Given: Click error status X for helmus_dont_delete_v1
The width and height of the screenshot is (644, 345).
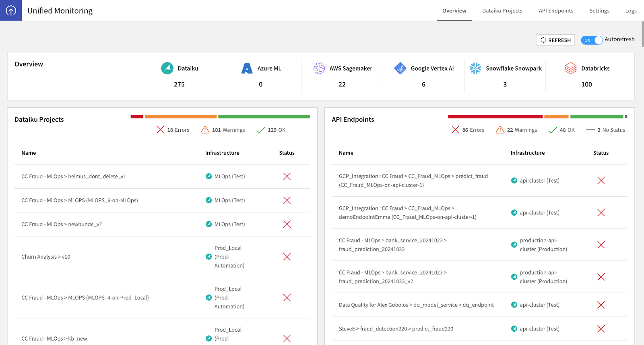Looking at the screenshot, I should [287, 177].
